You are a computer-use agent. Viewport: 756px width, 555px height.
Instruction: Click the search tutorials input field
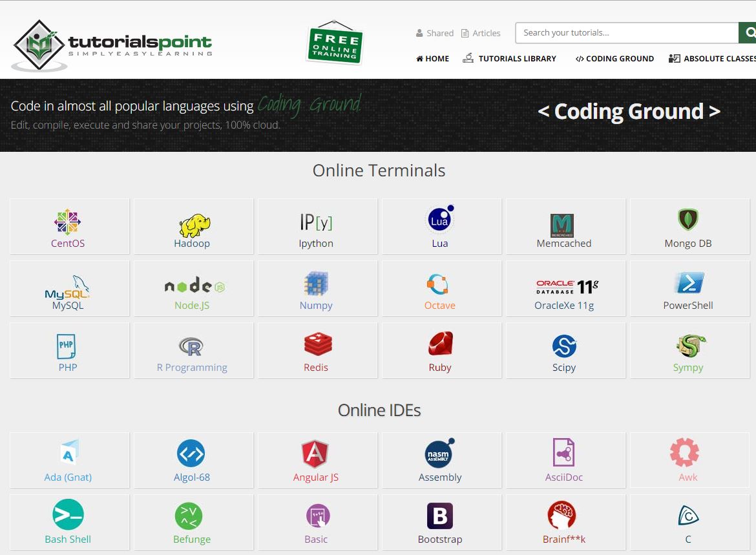tap(627, 33)
